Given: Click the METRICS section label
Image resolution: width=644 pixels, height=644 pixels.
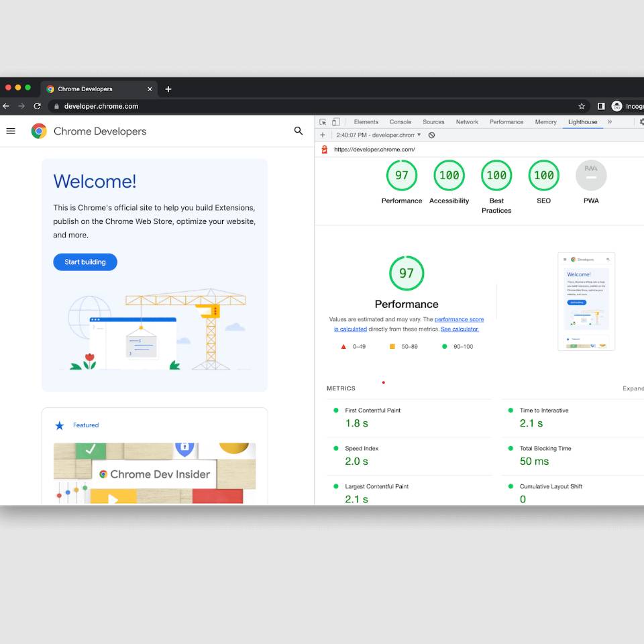Looking at the screenshot, I should click(341, 388).
